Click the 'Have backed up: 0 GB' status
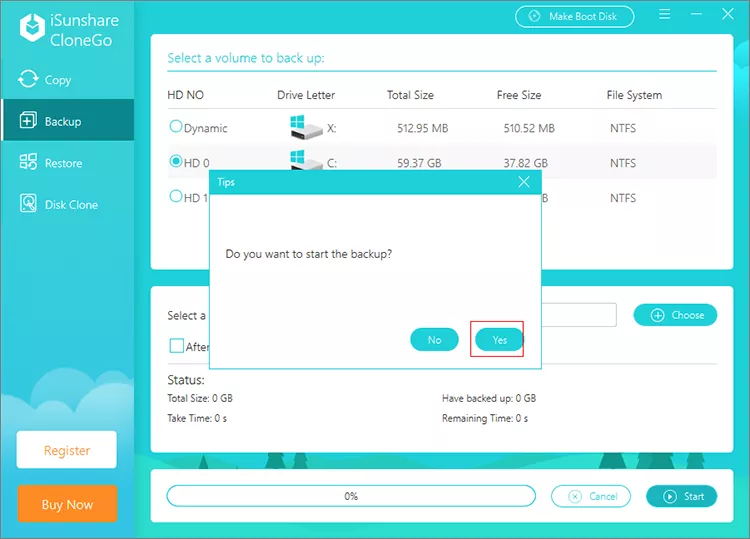This screenshot has height=539, width=750. point(489,398)
